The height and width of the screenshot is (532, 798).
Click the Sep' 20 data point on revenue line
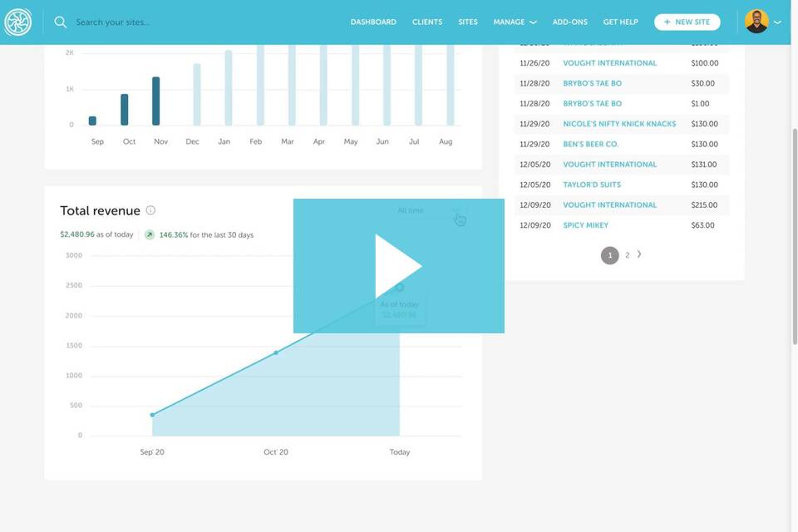click(152, 415)
